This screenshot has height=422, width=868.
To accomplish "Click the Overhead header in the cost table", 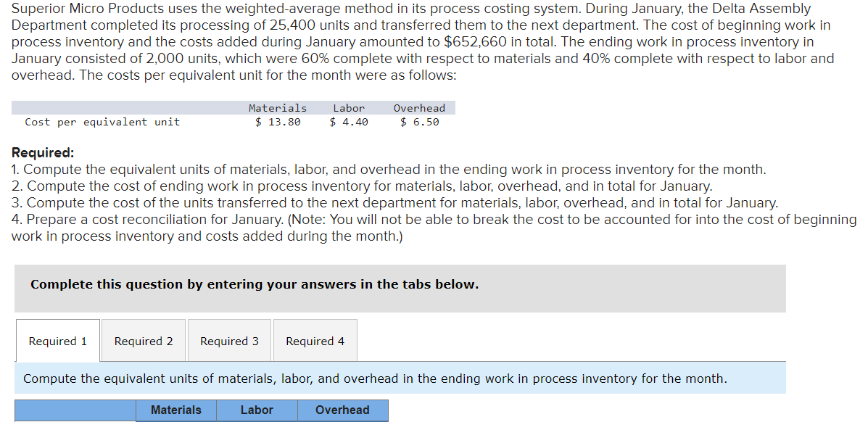I will (x=419, y=107).
